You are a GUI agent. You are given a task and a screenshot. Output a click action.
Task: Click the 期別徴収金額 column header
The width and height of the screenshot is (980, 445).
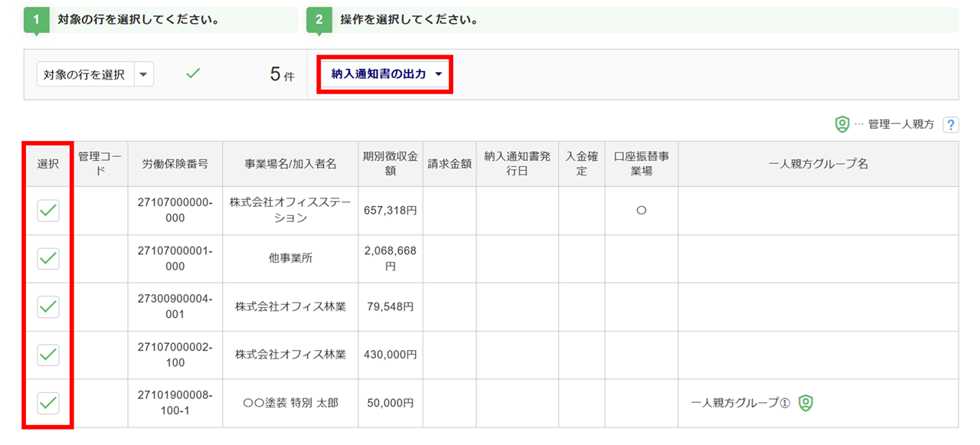[x=390, y=164]
